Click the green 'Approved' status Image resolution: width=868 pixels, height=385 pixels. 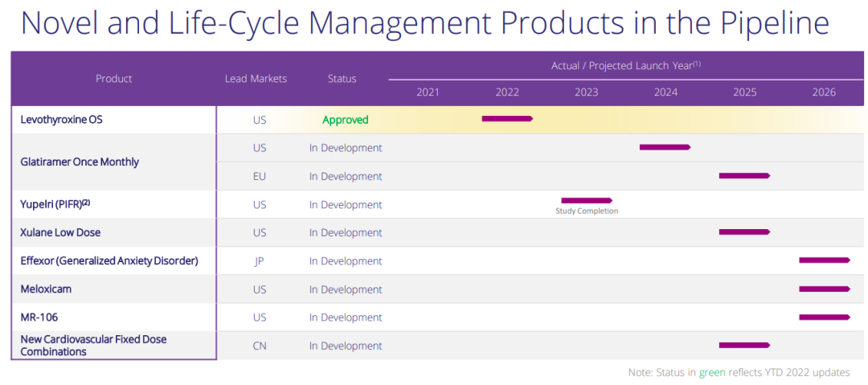pos(346,120)
